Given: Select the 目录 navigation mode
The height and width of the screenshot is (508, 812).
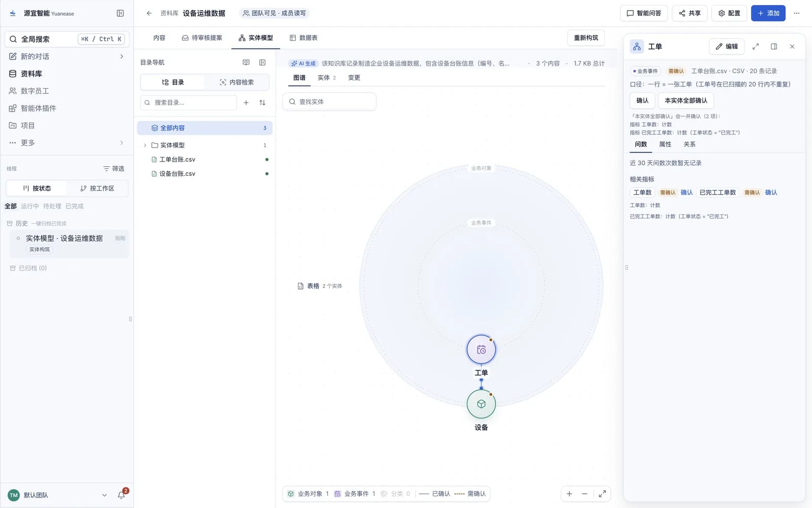Looking at the screenshot, I should [173, 82].
